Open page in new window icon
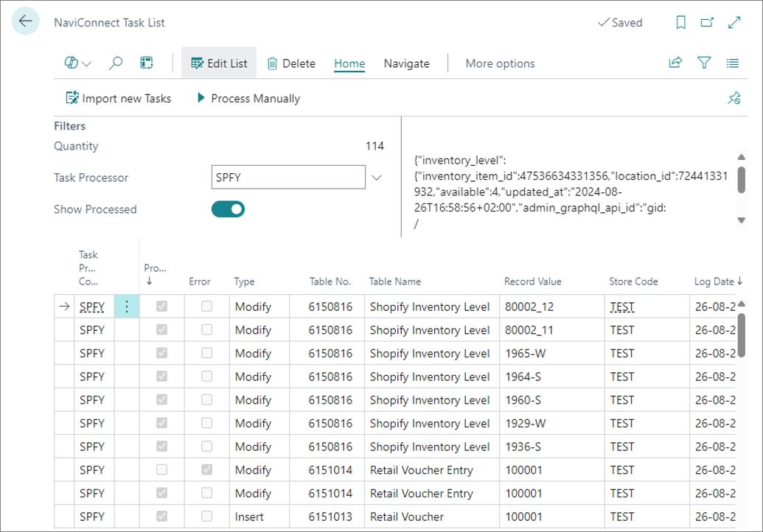 point(707,22)
